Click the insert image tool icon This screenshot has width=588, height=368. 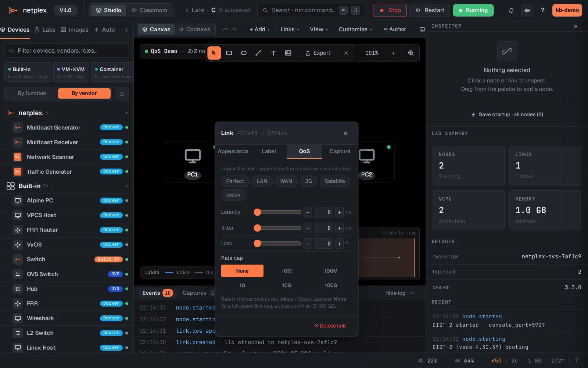[x=288, y=53]
